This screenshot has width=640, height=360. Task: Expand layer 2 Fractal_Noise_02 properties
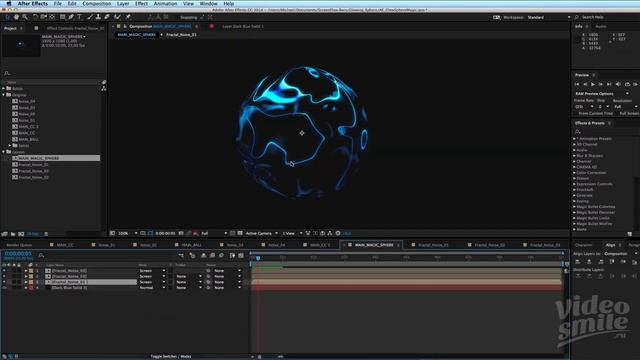(26, 276)
